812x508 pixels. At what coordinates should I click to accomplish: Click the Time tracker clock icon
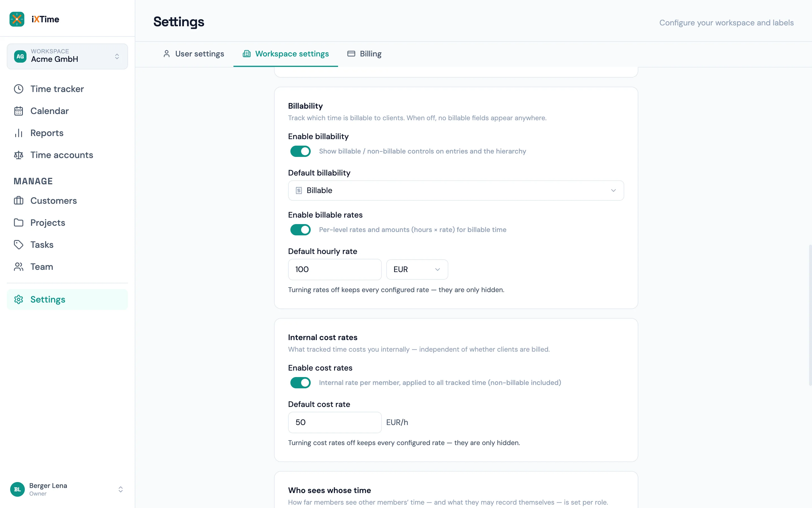tap(18, 89)
